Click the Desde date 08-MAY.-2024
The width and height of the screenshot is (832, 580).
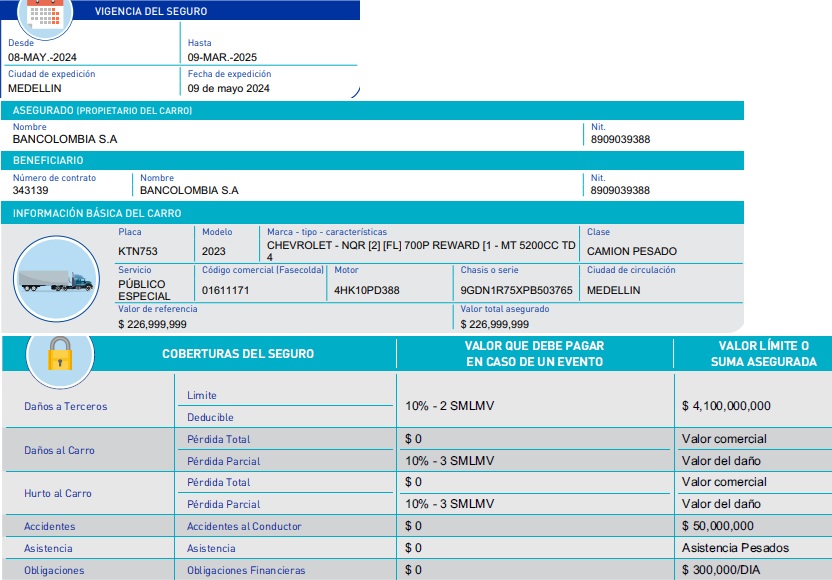41,57
